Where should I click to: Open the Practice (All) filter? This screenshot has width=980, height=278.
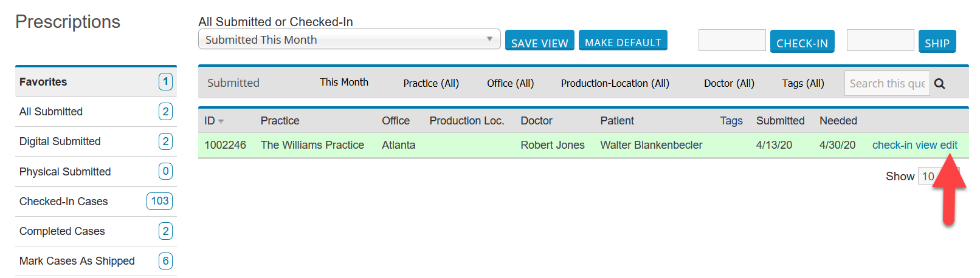point(430,83)
